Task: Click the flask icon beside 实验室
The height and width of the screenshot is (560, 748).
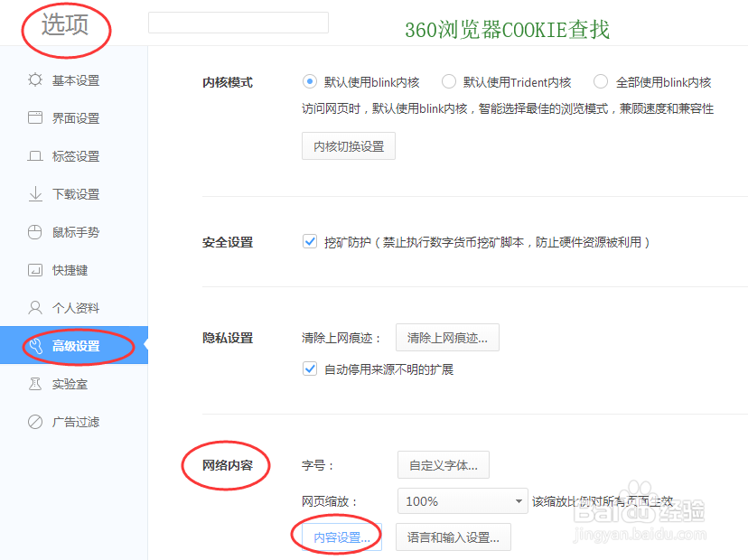Action: tap(35, 384)
